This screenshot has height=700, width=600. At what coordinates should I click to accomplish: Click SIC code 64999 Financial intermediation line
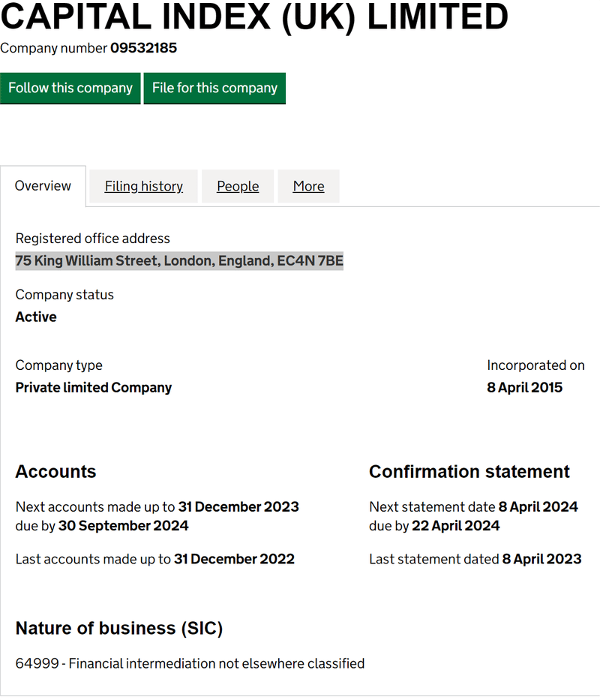[x=190, y=664]
